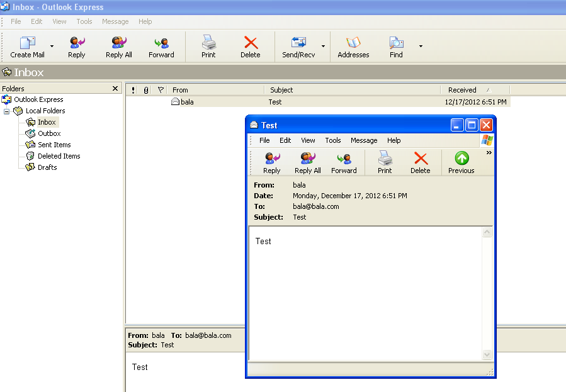Click the message body scrollbar down arrow
The image size is (566, 392).
click(487, 354)
